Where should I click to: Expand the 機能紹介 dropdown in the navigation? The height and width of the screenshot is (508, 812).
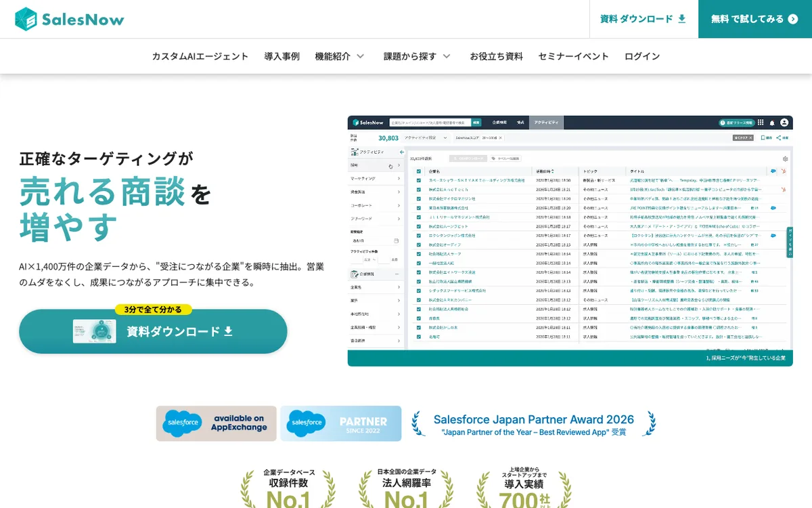[340, 56]
